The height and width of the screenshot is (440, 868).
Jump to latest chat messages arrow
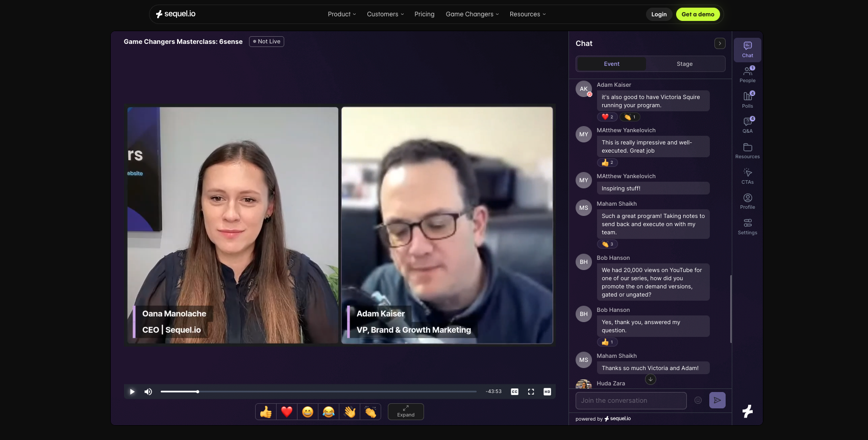650,379
